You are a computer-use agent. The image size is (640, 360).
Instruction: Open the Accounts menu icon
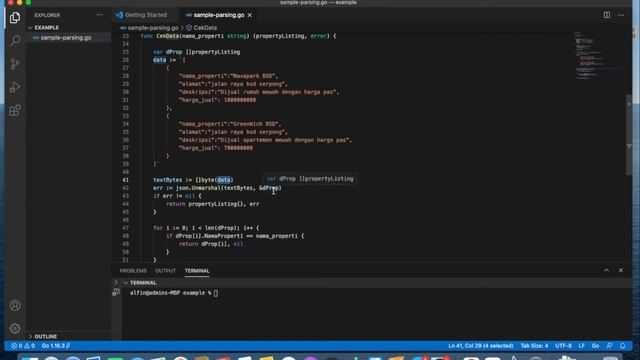click(15, 305)
